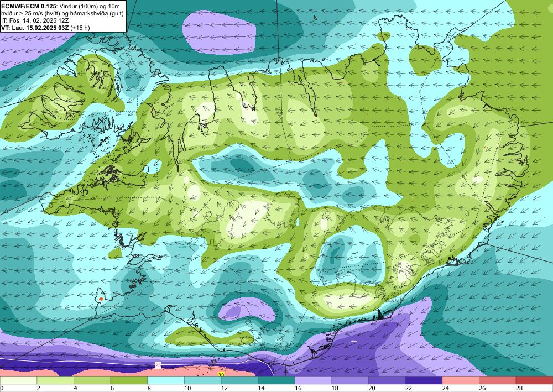Click the legend swatch between 10 and 12
The width and height of the screenshot is (553, 392).
202,380
